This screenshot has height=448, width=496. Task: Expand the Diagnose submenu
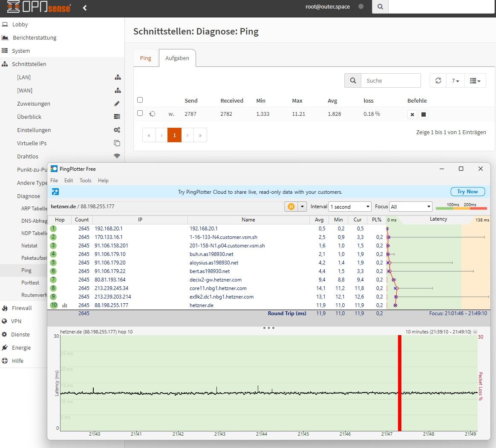29,196
